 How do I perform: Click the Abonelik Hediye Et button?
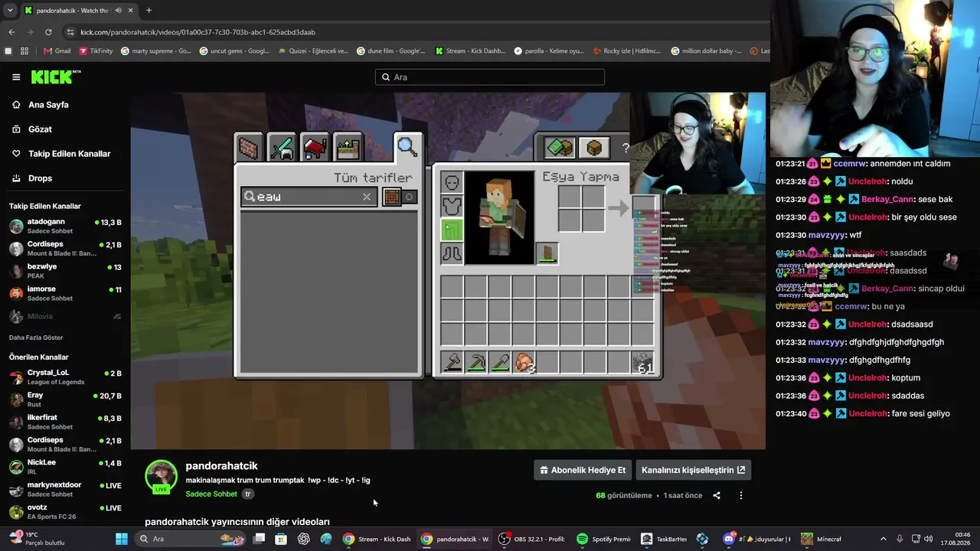tap(583, 470)
